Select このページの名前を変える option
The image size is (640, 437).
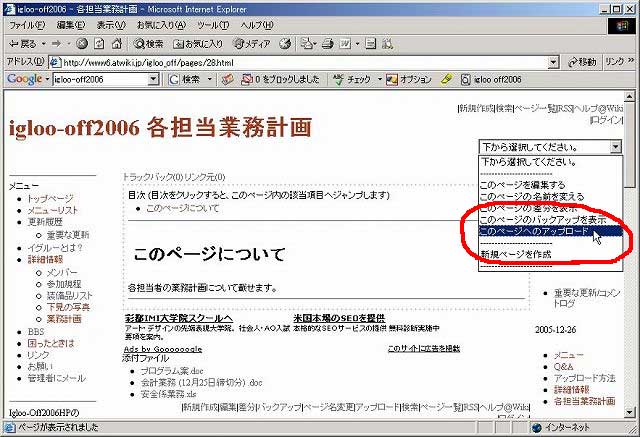[x=550, y=197]
